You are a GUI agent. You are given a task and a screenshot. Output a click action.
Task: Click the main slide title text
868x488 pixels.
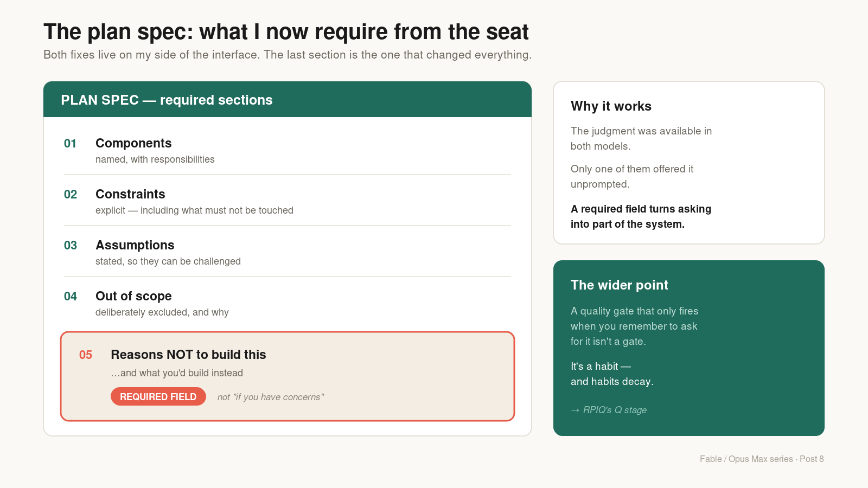(286, 32)
